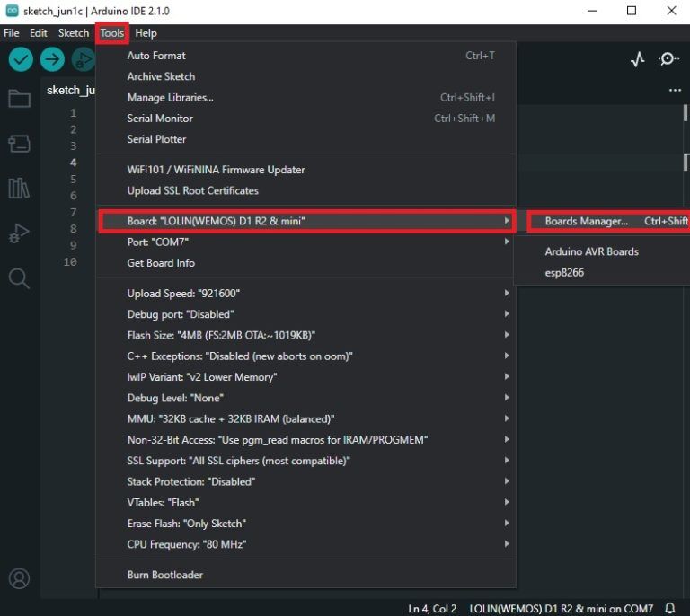
Task: Click the user account profile icon
Action: [x=19, y=578]
